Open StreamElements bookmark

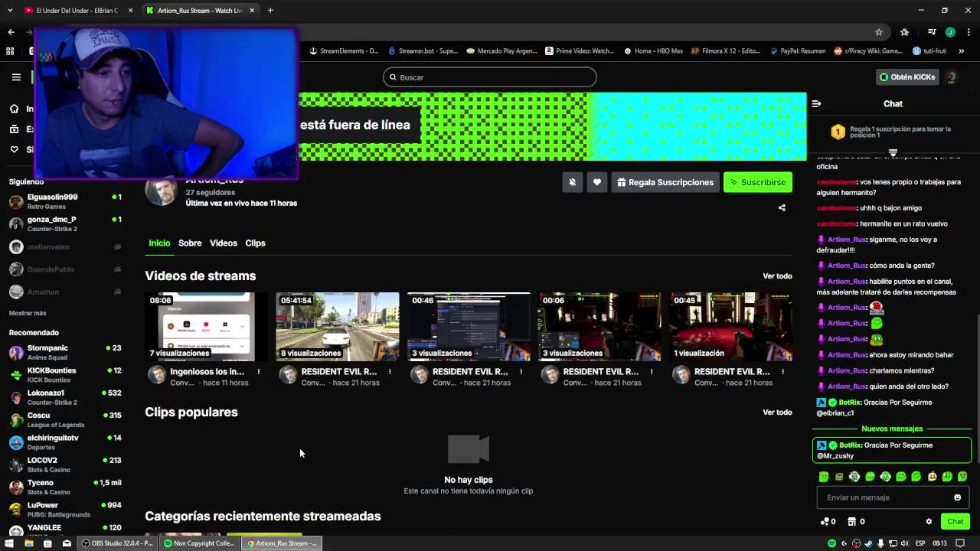[x=344, y=51]
